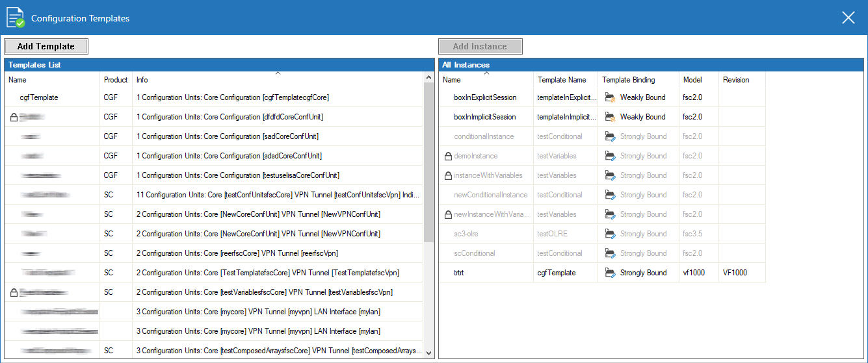Click the 11 Configuration Units info cell
The height and width of the screenshot is (363, 868).
(x=278, y=195)
